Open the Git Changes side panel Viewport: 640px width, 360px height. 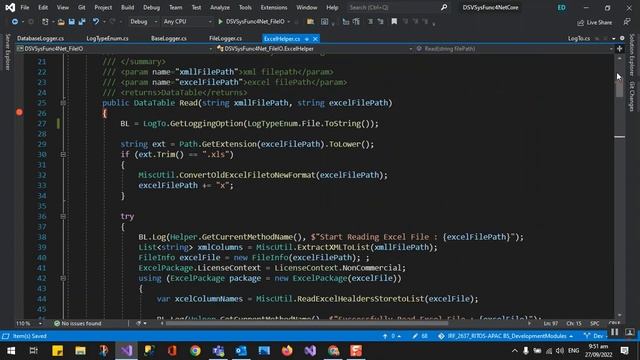(x=632, y=96)
